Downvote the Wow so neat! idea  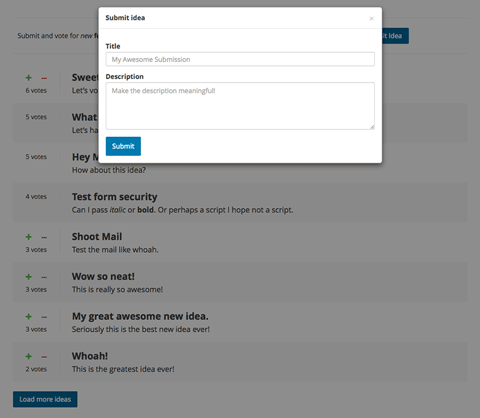[x=44, y=277]
